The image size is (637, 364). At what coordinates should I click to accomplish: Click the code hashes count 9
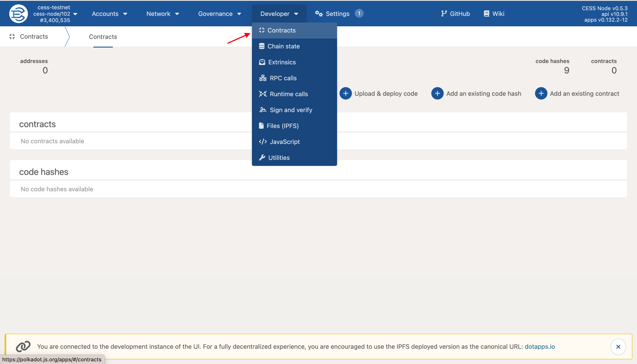(x=566, y=71)
